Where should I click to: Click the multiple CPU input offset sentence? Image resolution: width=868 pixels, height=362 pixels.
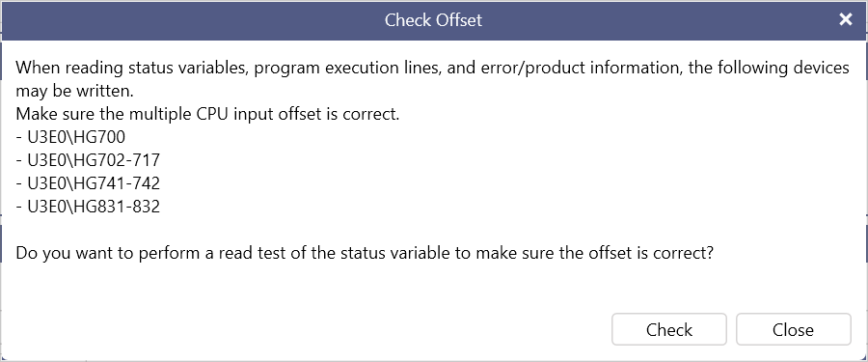point(207,114)
